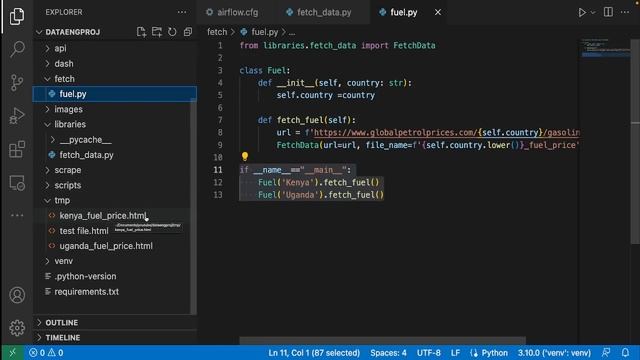Refresh the Explorer tree

coord(172,32)
